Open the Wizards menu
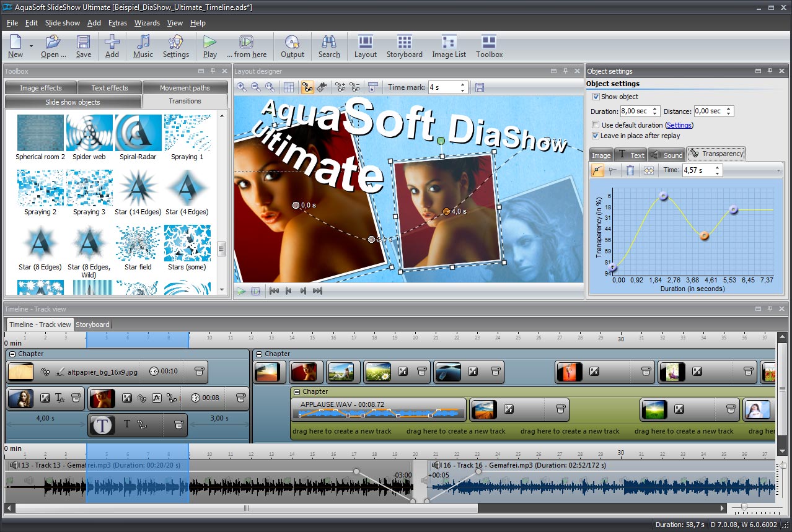Viewport: 792px width, 532px height. (x=147, y=23)
